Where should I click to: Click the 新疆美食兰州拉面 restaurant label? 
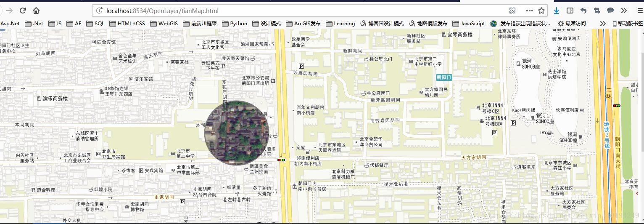click(x=259, y=168)
